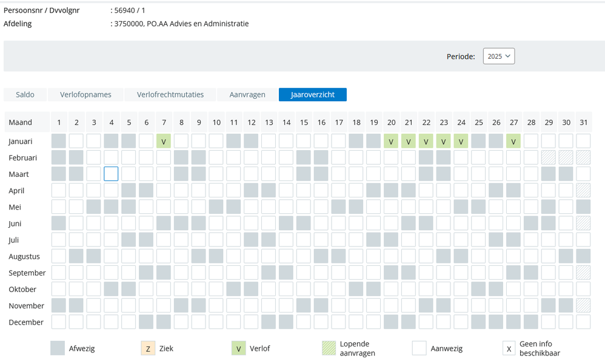Click the December row label
The width and height of the screenshot is (605, 364).
(x=26, y=322)
